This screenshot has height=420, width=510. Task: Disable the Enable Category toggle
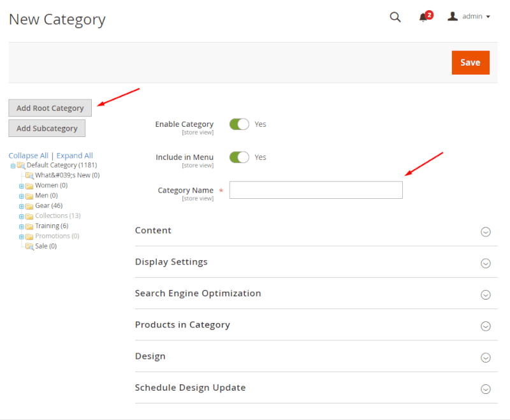click(239, 124)
